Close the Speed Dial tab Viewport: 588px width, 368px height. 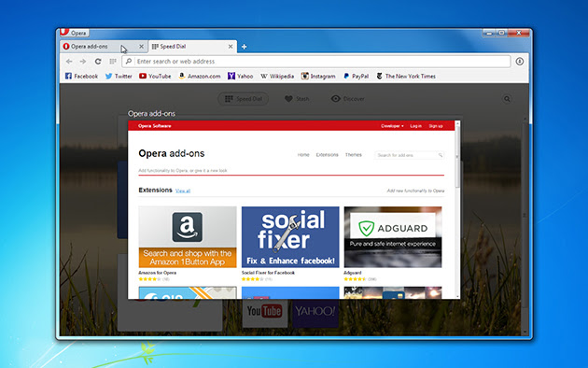[x=231, y=47]
